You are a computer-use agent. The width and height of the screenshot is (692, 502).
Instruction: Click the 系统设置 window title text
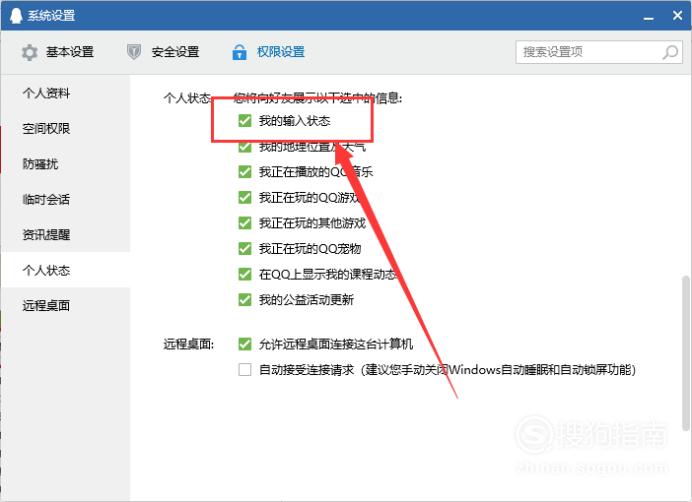click(51, 15)
